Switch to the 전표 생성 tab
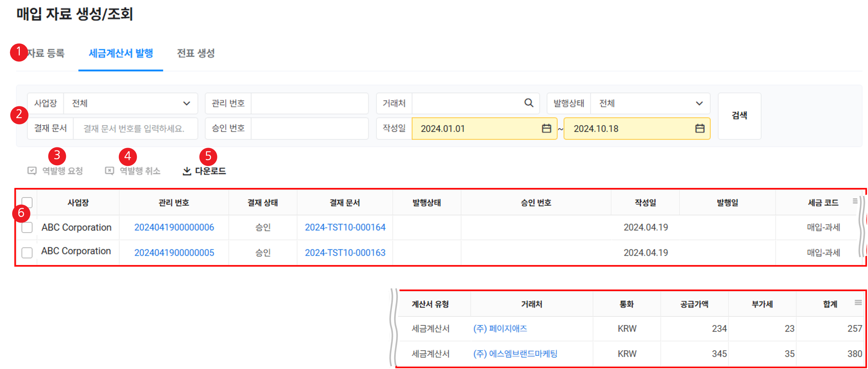Screen dimensions: 868x369 (x=196, y=53)
